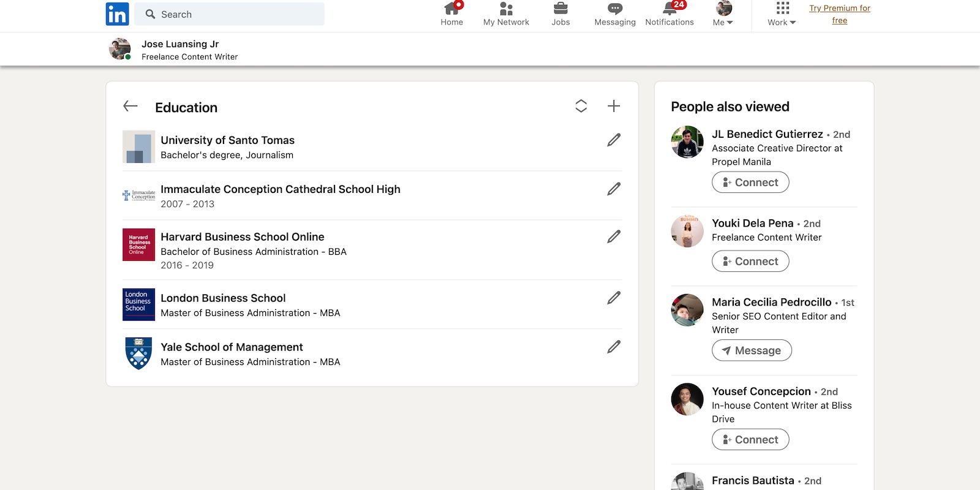Image resolution: width=980 pixels, height=490 pixels.
Task: Open Immaculate Conception Cathedral School High link
Action: click(x=281, y=189)
